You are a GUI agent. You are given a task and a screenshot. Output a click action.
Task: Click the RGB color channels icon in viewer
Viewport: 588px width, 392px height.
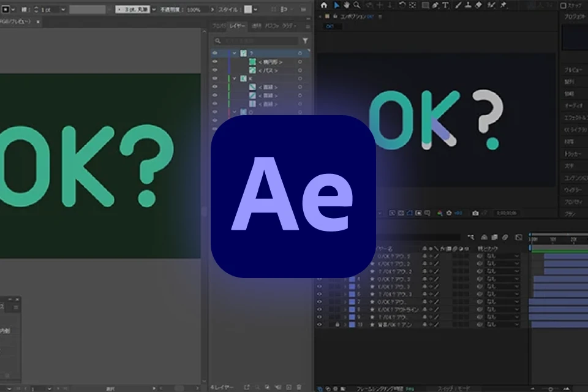(x=440, y=213)
